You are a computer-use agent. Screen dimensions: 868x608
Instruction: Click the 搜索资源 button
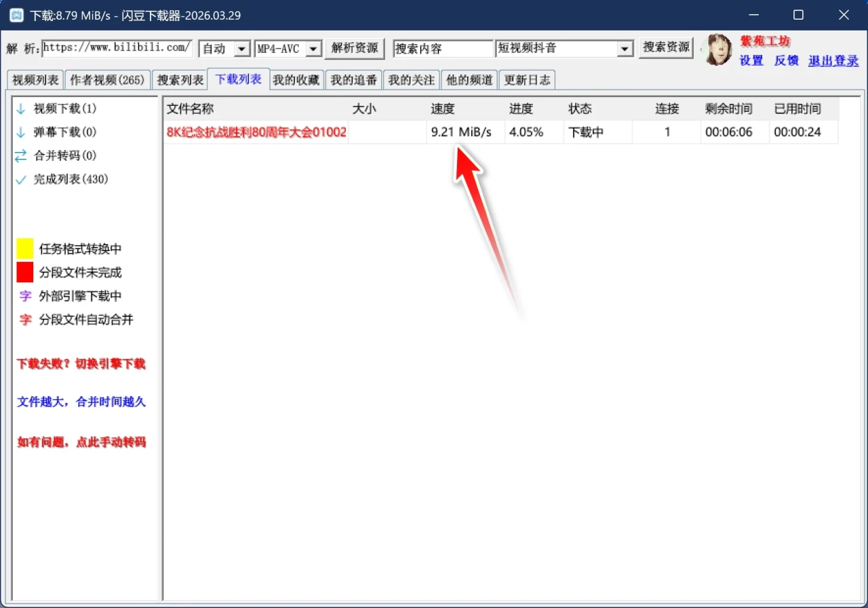pyautogui.click(x=667, y=47)
